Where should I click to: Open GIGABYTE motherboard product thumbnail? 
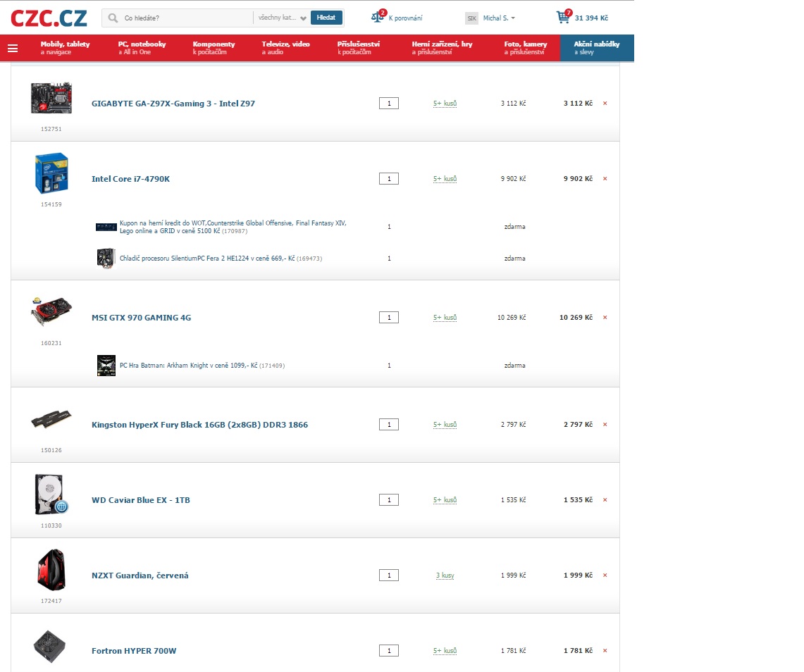[x=51, y=98]
